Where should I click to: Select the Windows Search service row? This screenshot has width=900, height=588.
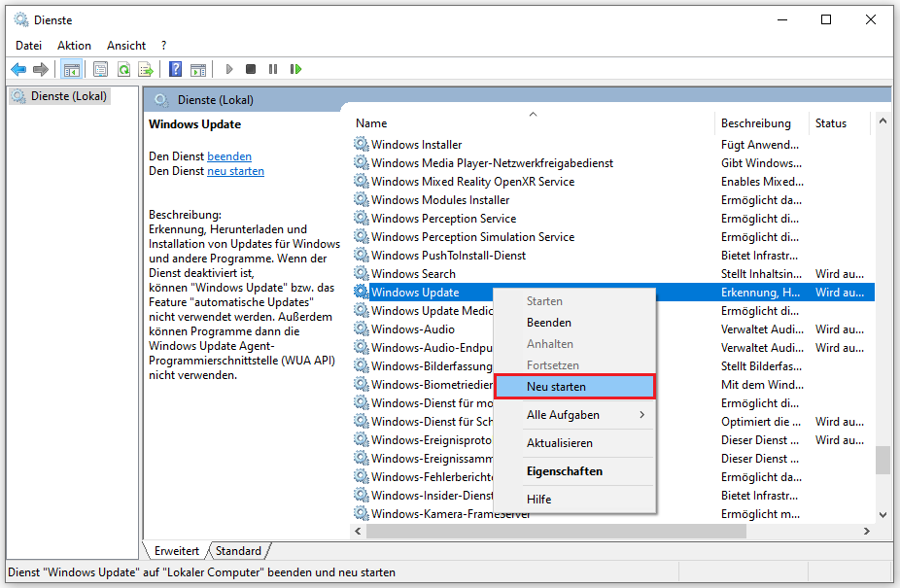tap(613, 273)
